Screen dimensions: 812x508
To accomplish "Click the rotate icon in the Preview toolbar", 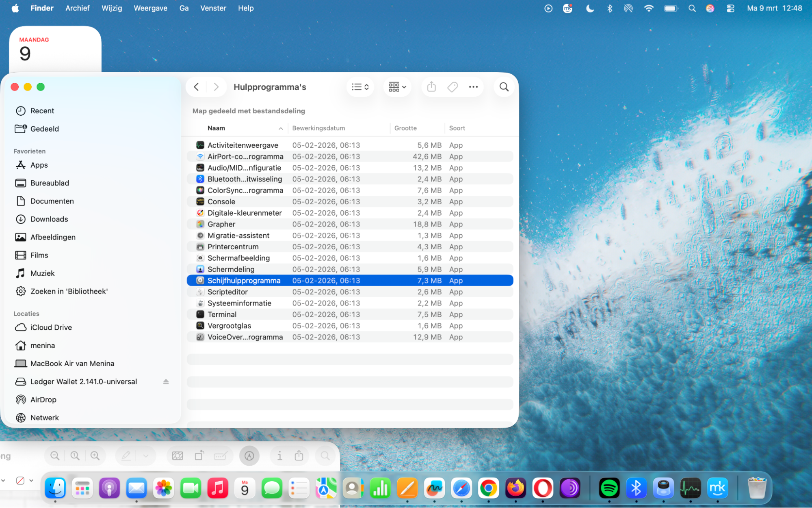I will pos(199,456).
